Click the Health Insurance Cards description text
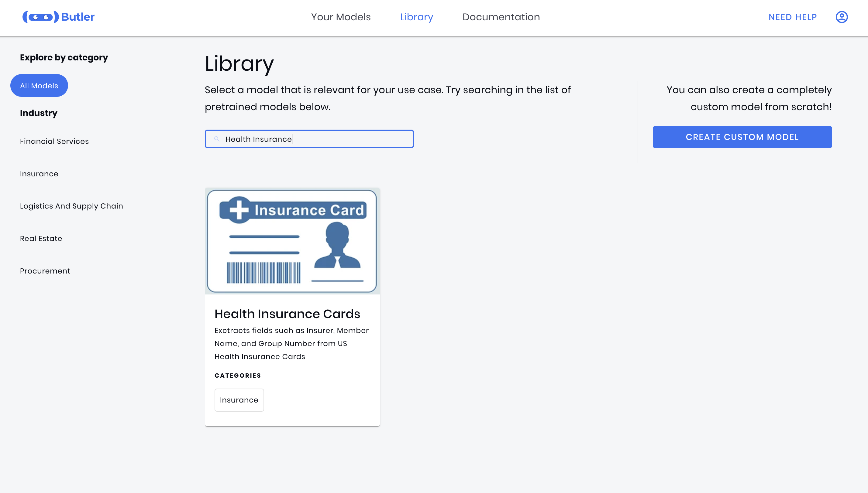 tap(291, 343)
